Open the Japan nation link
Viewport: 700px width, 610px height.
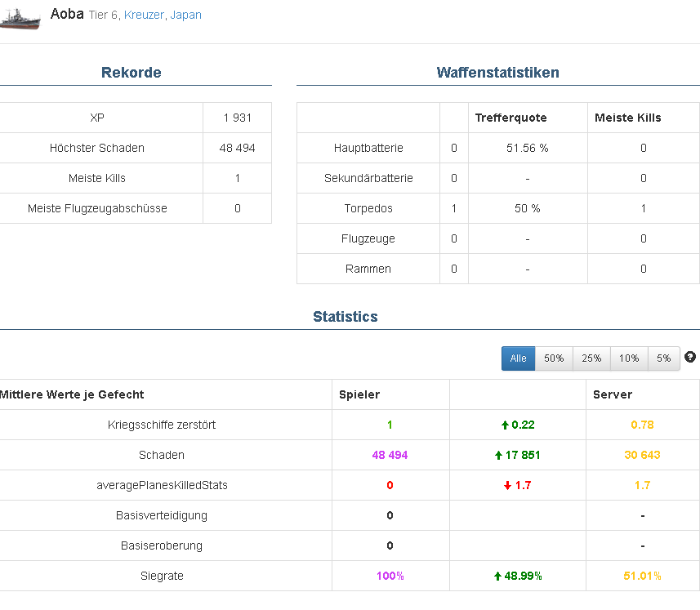(186, 16)
